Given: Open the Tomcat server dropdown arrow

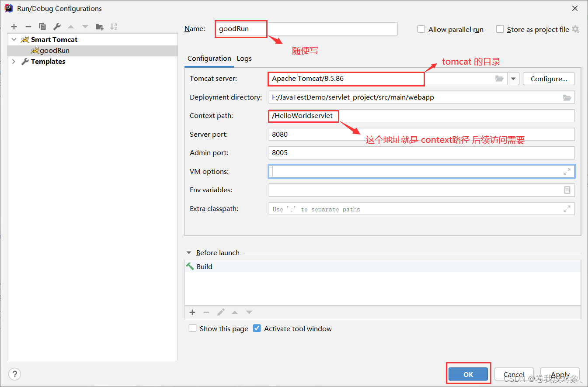Looking at the screenshot, I should (x=513, y=79).
